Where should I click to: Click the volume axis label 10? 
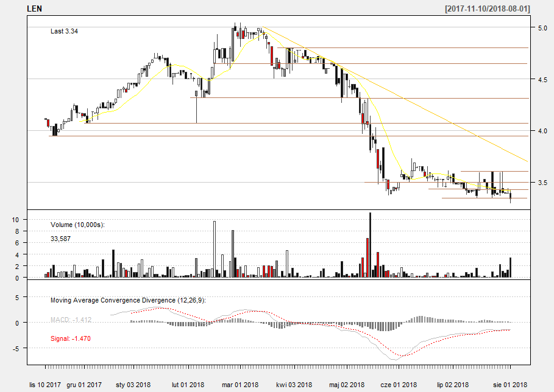click(15, 220)
